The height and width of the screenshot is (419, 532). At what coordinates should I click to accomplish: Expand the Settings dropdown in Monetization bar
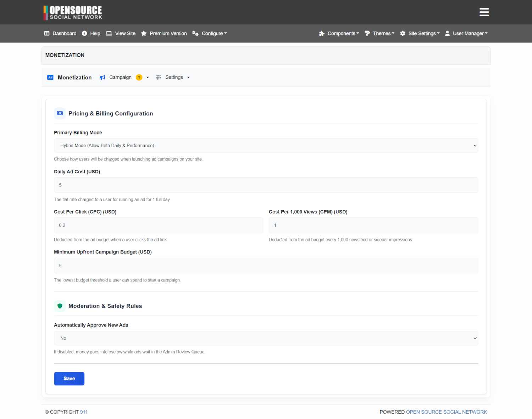173,77
